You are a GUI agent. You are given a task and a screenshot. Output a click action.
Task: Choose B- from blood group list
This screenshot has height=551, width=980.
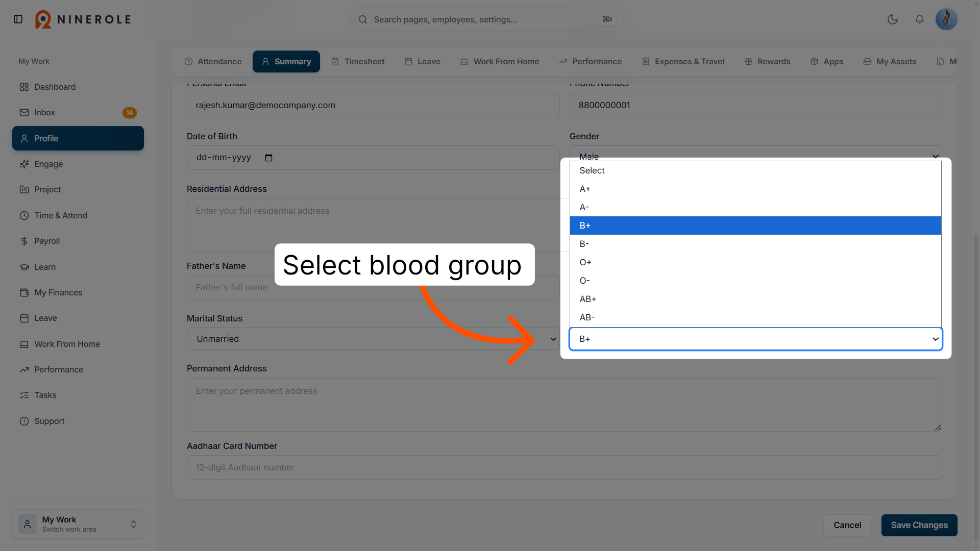coord(755,244)
